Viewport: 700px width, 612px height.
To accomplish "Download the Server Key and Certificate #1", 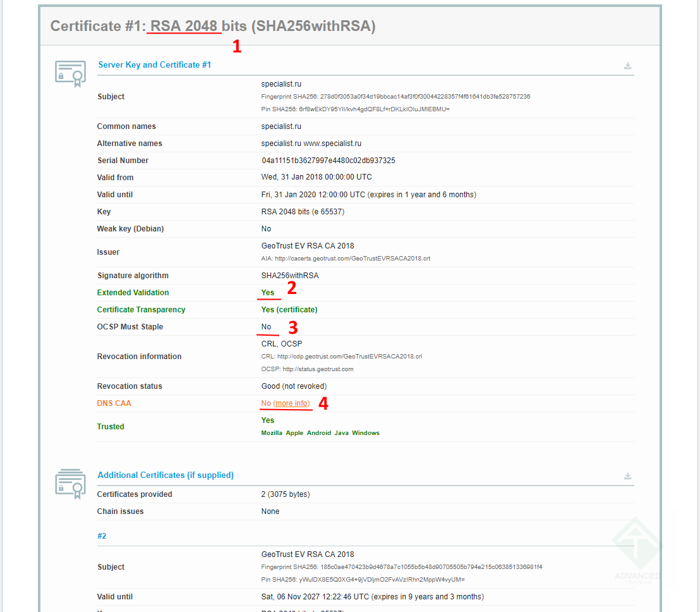I will pos(628,66).
